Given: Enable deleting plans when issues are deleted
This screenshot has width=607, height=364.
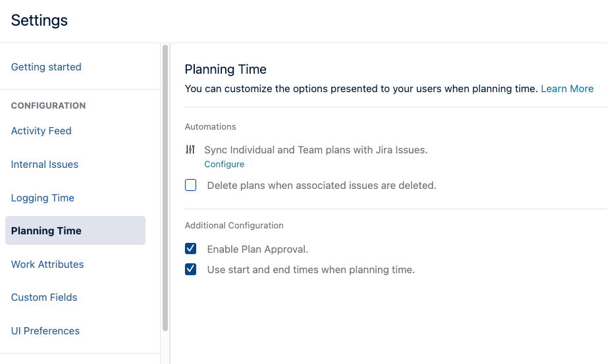Looking at the screenshot, I should point(191,186).
